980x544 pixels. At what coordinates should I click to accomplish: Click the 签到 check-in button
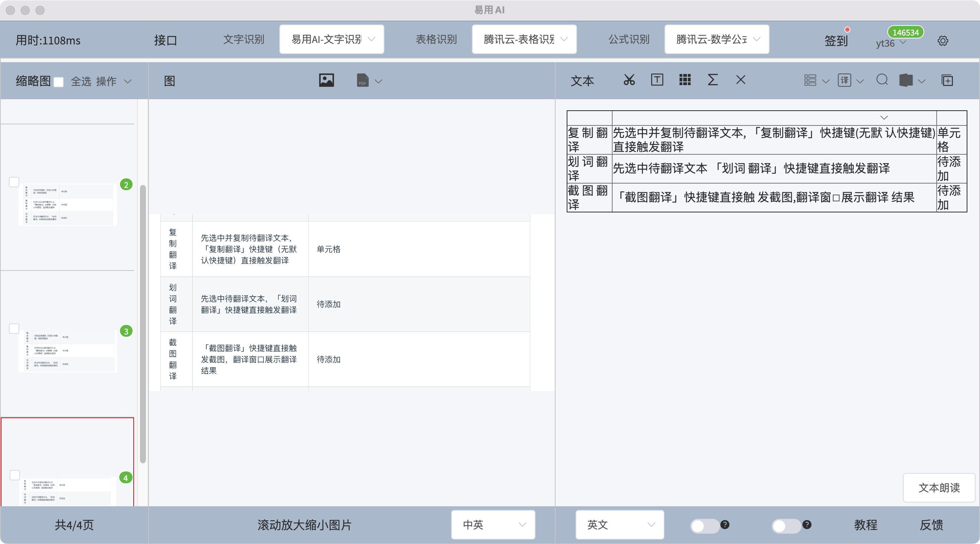coord(836,40)
